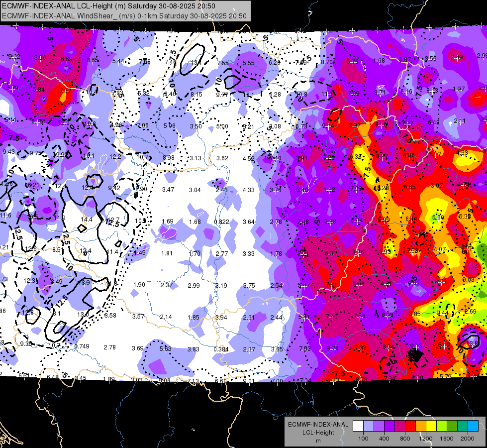Click the reading 5.60 in the yellow area

click(x=438, y=218)
